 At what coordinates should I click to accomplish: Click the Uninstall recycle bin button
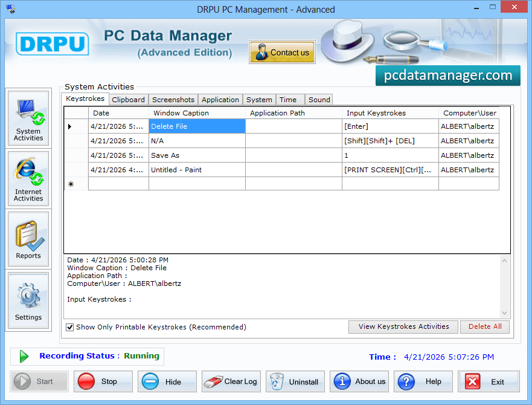[x=295, y=381]
